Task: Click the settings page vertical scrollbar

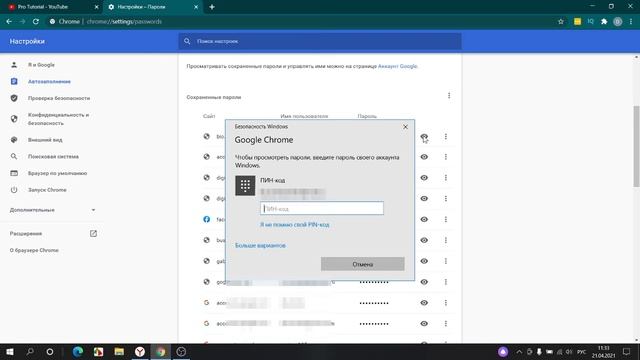Action: (x=636, y=146)
